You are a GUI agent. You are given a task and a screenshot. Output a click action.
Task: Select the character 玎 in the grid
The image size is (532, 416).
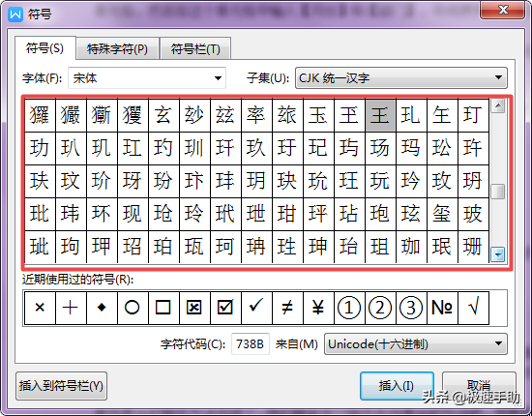click(473, 115)
